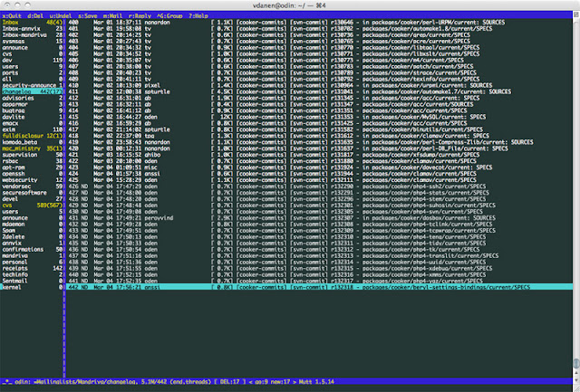Screen dimensions: 580x392
Task: Open the apparmor folder
Action: [x=32, y=104]
